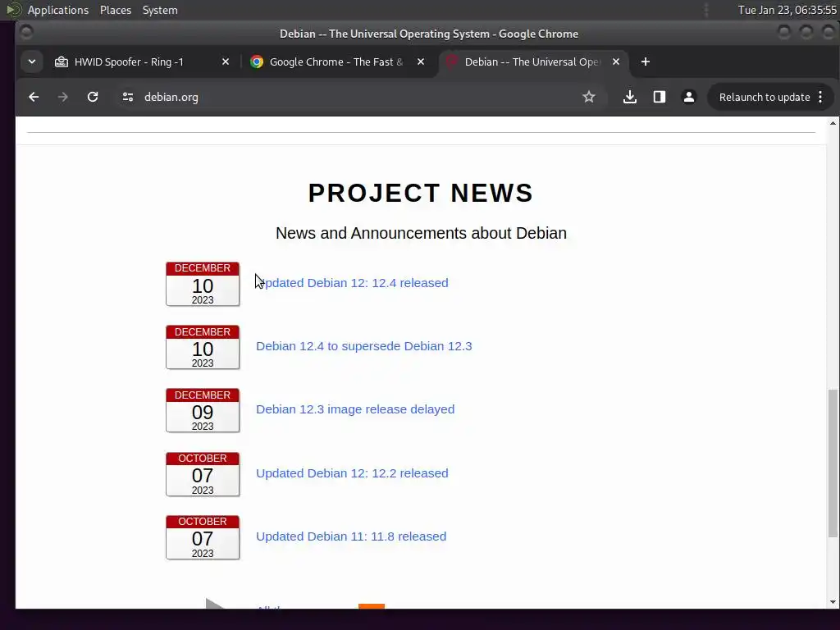
Task: Open Debian 12.3 image release delayed link
Action: [x=355, y=409]
